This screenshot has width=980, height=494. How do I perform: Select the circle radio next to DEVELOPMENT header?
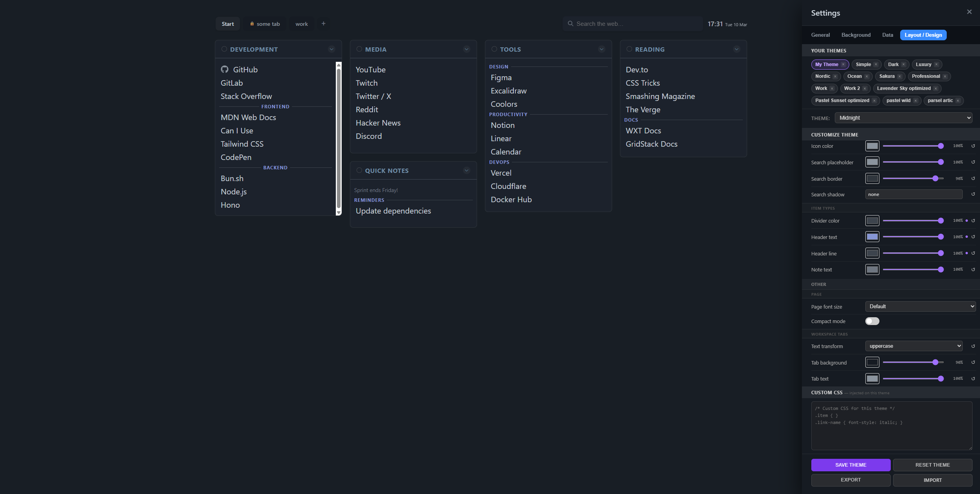(224, 49)
